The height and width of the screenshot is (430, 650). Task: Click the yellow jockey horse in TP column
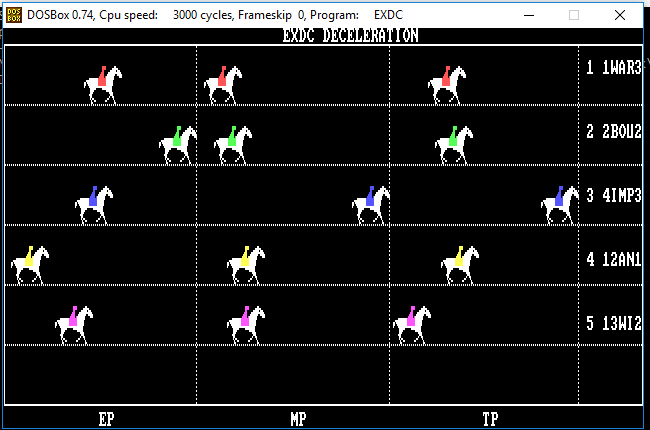pyautogui.click(x=460, y=265)
